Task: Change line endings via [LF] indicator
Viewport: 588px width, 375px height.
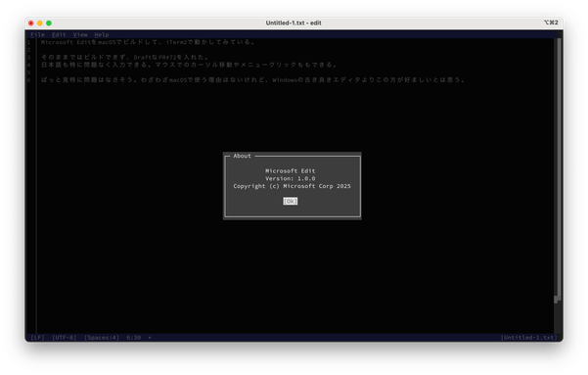Action: [x=37, y=338]
